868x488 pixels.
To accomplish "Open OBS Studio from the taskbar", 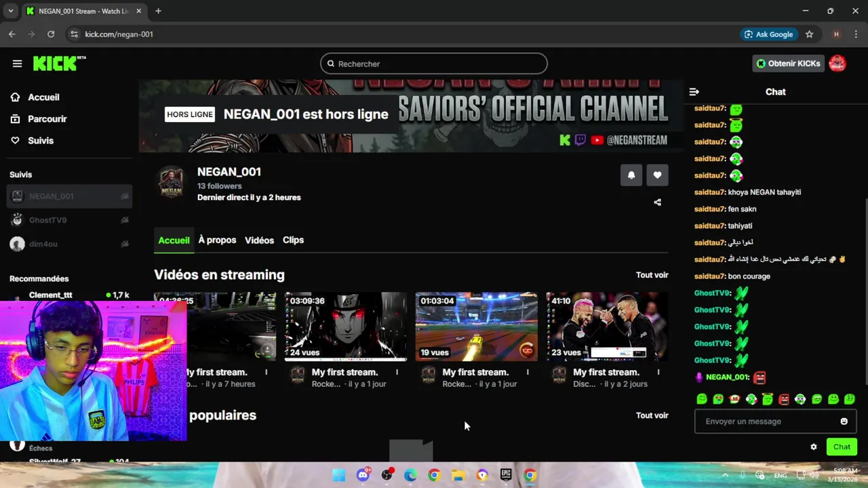I will click(387, 475).
